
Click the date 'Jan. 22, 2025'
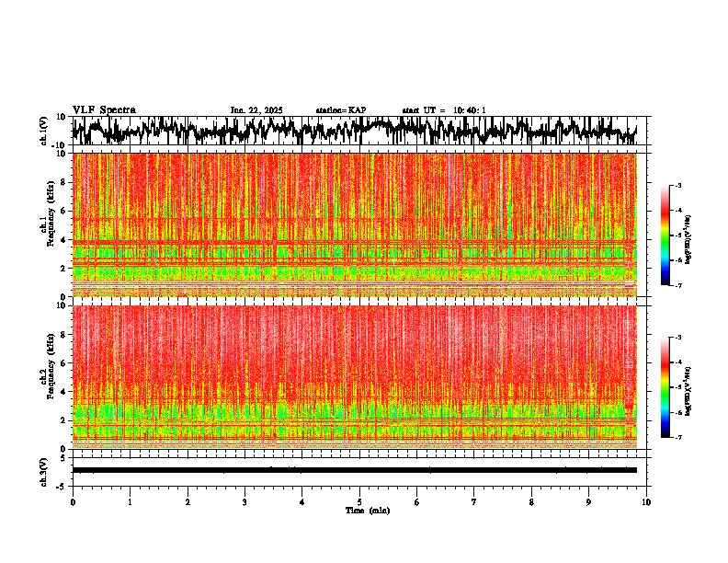256,110
